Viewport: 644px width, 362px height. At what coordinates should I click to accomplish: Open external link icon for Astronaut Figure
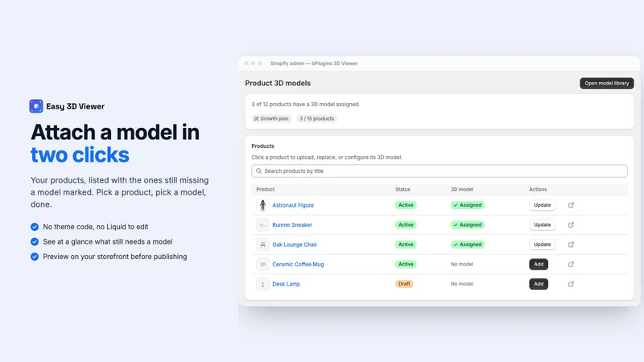(571, 205)
